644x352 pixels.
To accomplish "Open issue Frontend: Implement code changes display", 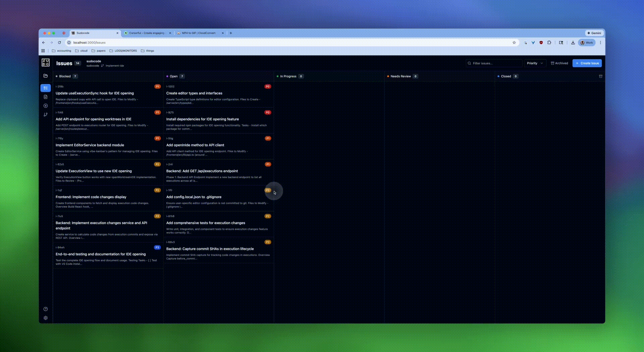I will point(108,198).
